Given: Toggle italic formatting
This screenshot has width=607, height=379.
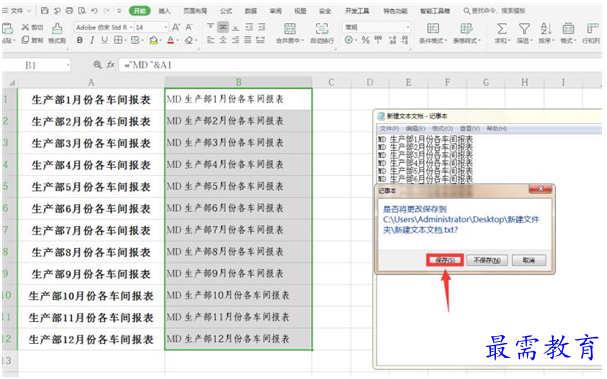Looking at the screenshot, I should tap(92, 40).
